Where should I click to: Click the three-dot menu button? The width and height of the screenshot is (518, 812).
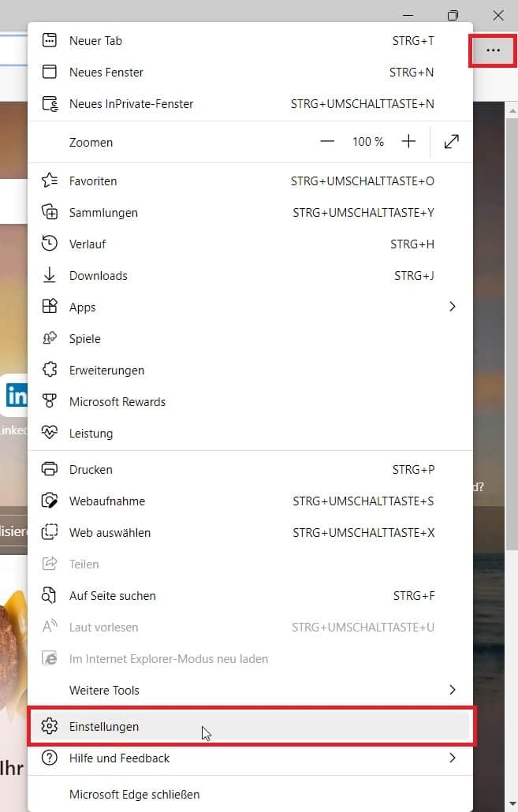(493, 50)
